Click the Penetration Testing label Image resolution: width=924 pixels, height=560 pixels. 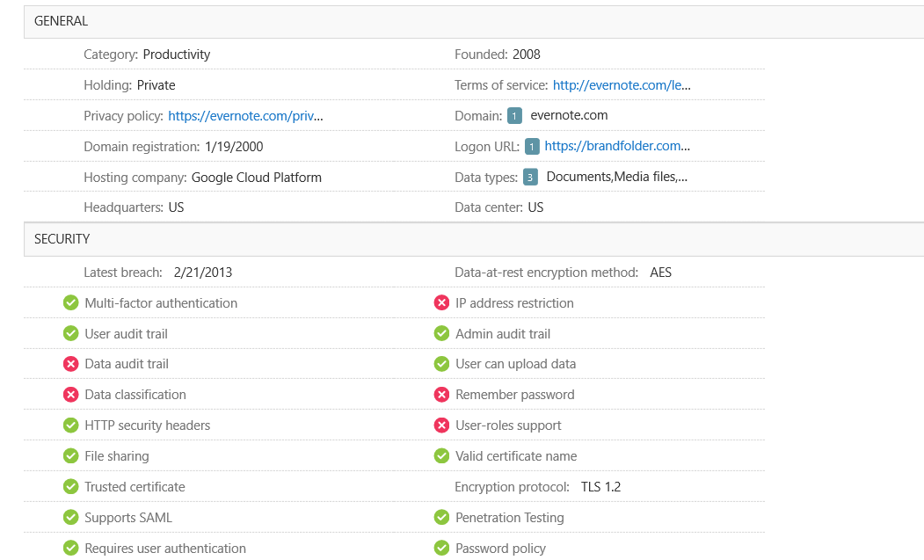click(510, 518)
